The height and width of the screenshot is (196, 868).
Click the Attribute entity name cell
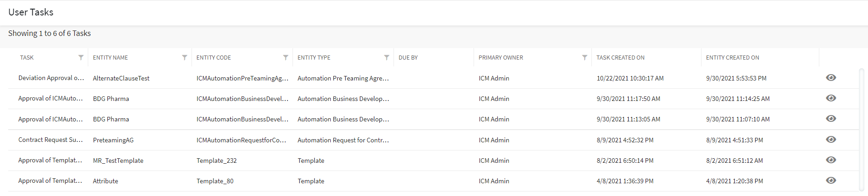coord(106,181)
